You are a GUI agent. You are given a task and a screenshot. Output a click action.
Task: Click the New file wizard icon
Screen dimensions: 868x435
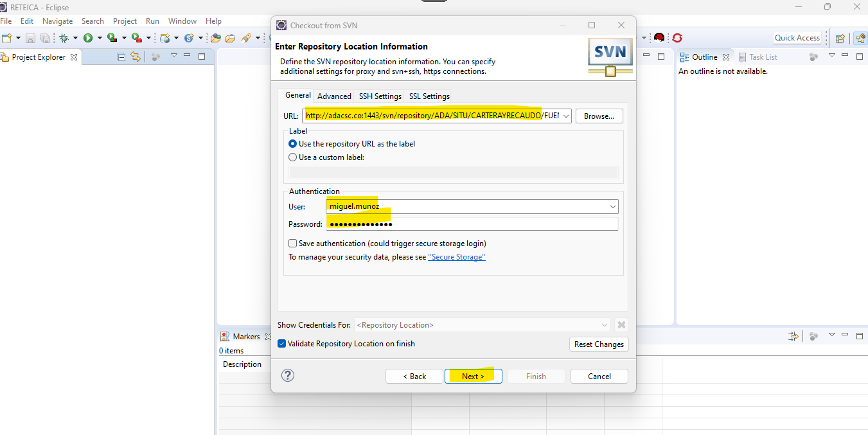coord(7,38)
